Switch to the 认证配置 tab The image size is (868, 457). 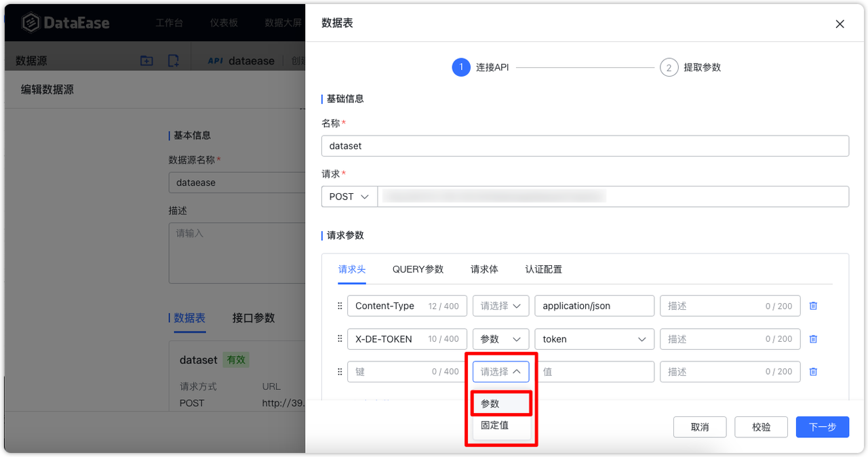543,269
